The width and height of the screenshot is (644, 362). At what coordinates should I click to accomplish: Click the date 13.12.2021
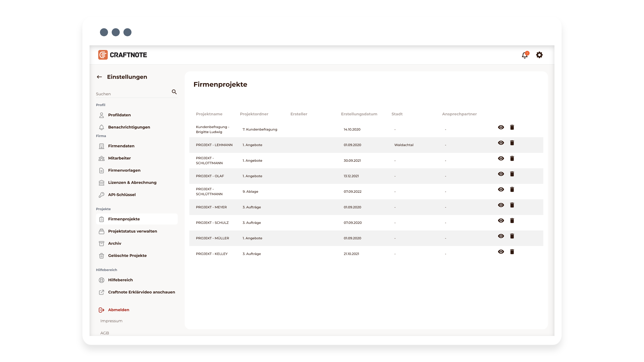click(x=351, y=176)
